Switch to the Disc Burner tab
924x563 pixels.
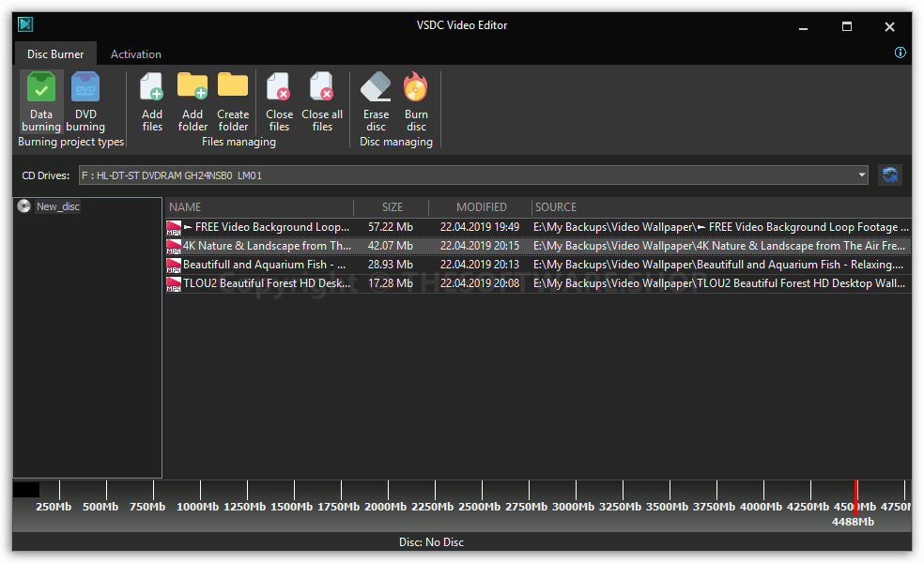(x=55, y=54)
